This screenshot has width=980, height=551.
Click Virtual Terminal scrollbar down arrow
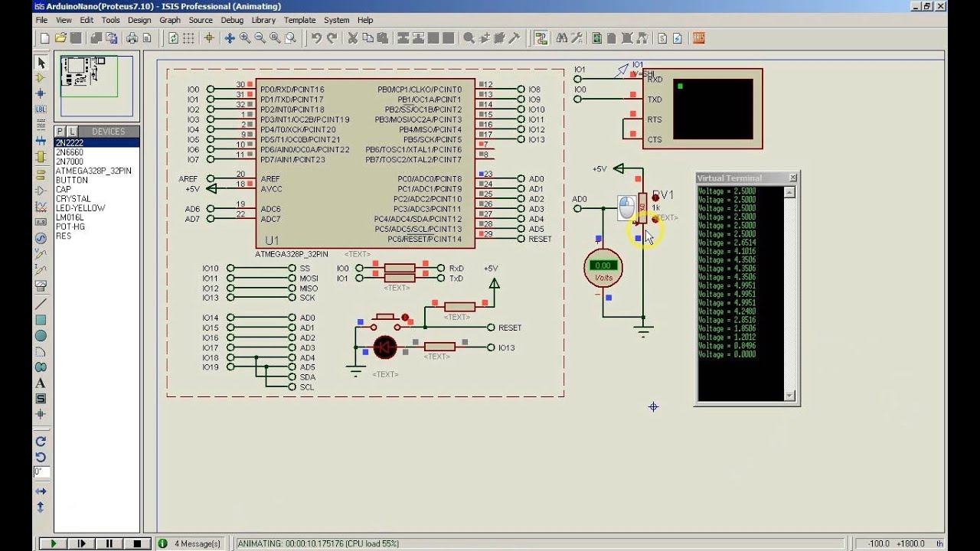pos(790,395)
